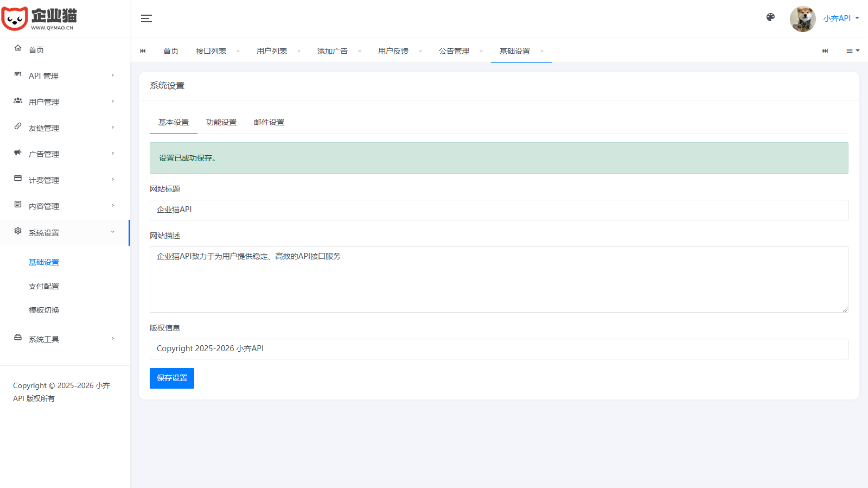
Task: Close the 用户反馈 tab
Action: 420,51
